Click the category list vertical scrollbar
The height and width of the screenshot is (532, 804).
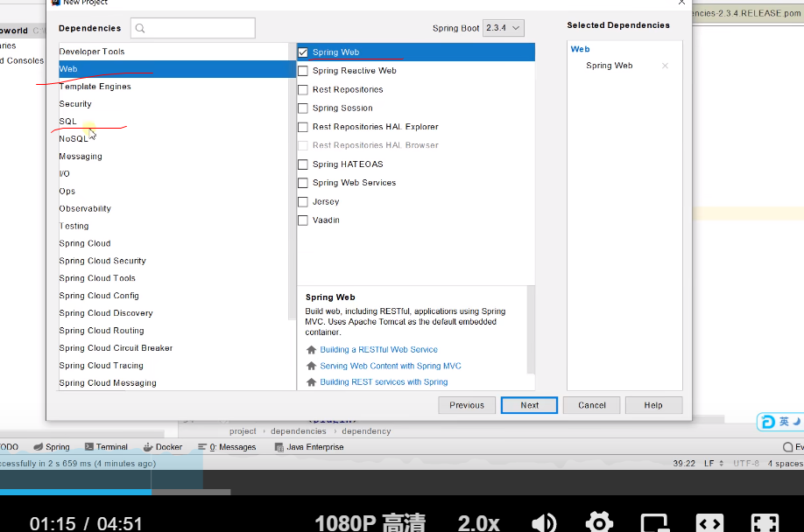tap(293, 181)
